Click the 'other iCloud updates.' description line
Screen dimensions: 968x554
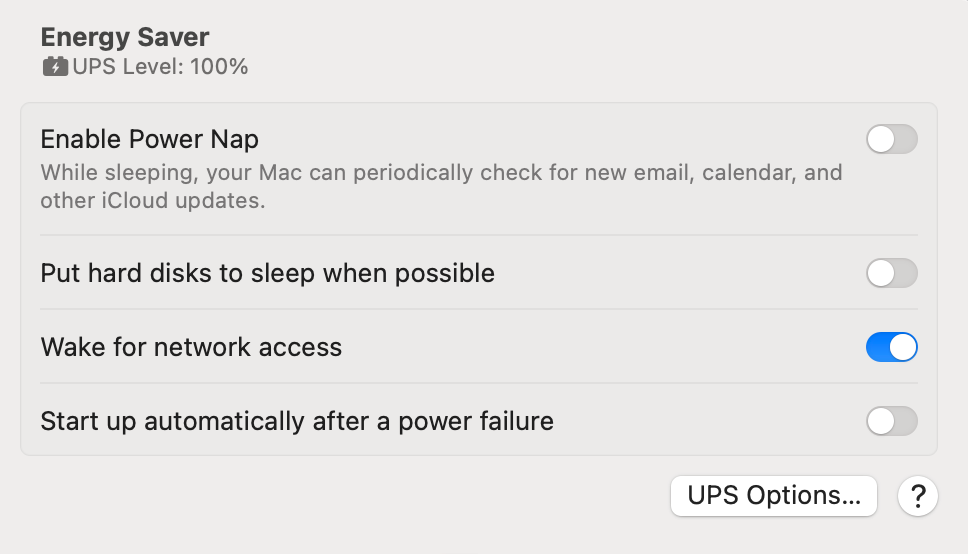(152, 201)
